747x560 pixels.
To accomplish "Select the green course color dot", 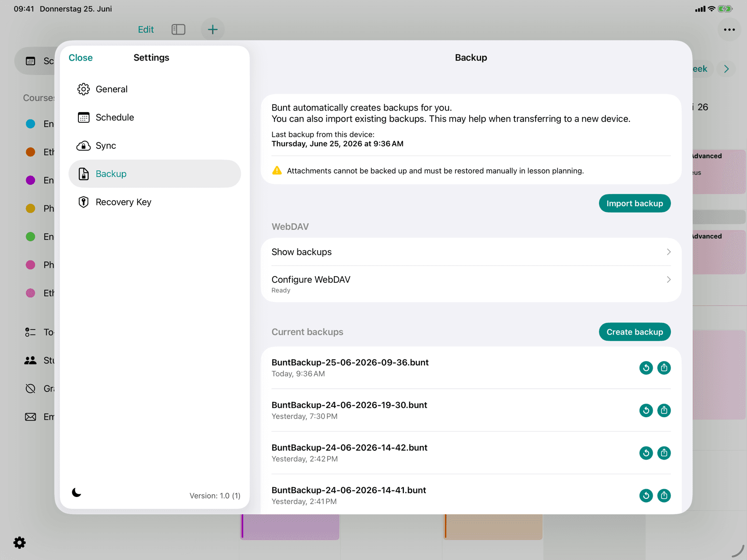I will pos(30,237).
